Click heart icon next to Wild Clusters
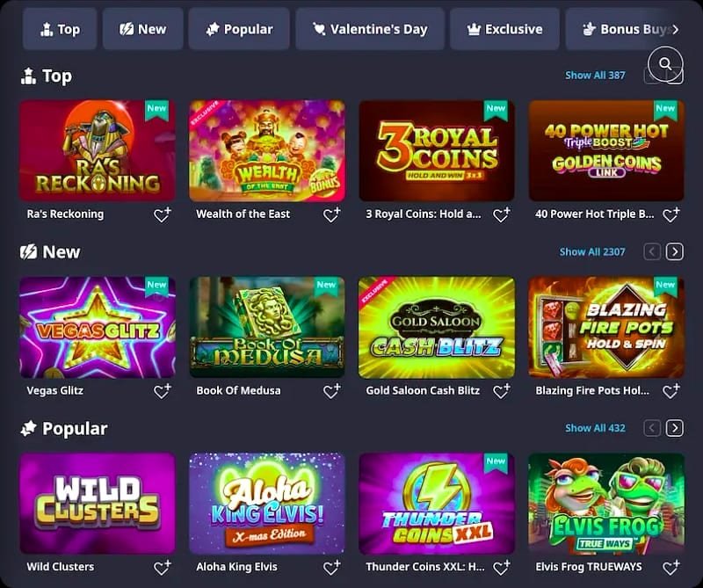 tap(163, 568)
